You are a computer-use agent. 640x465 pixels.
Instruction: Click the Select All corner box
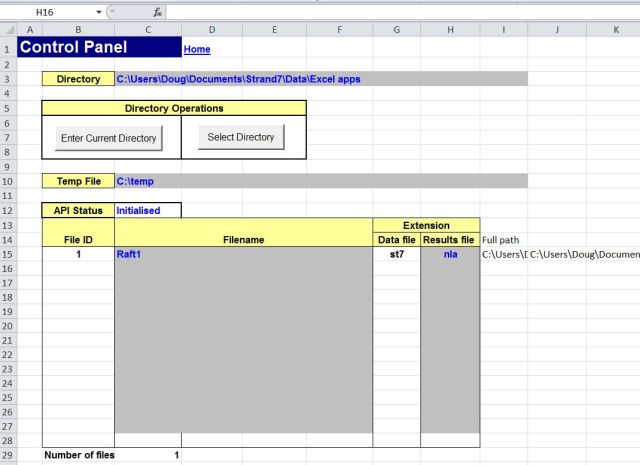(8, 30)
